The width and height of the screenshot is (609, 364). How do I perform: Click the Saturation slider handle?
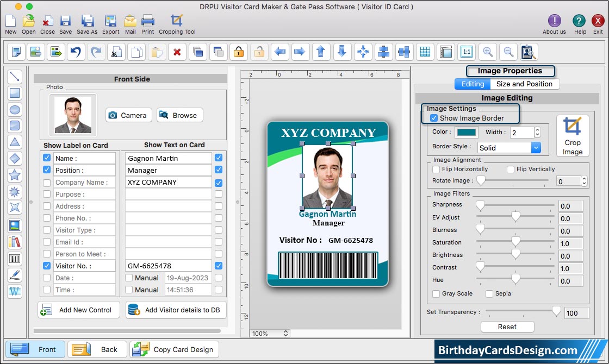[x=515, y=242]
